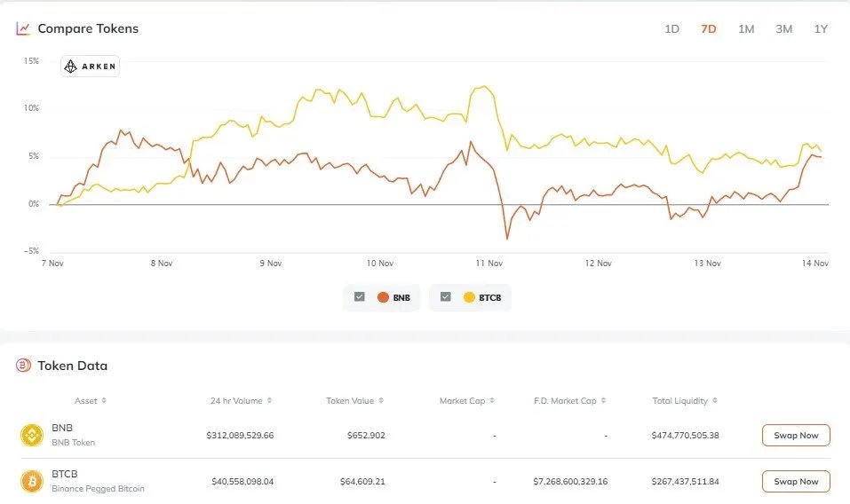Image resolution: width=850 pixels, height=504 pixels.
Task: Click the 13 Nov date axis label
Action: (707, 264)
